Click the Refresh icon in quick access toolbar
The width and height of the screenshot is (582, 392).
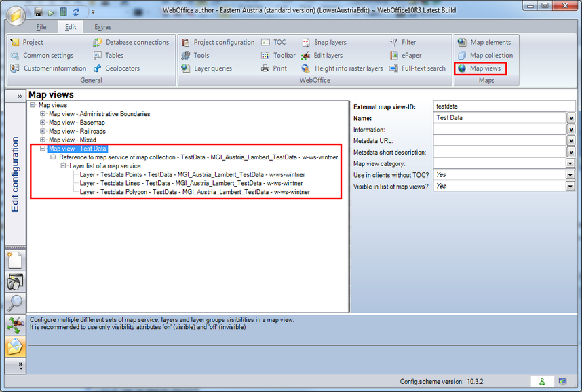[77, 12]
